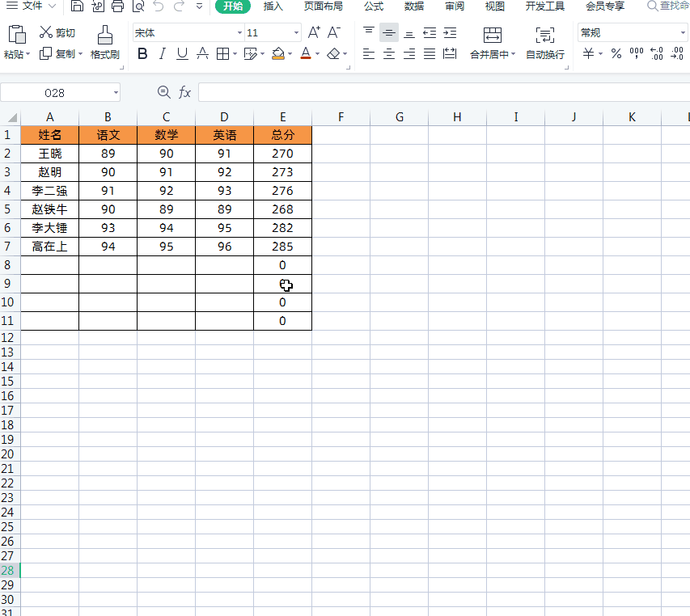Click the Borders grid icon
690x616 pixels.
click(x=223, y=53)
